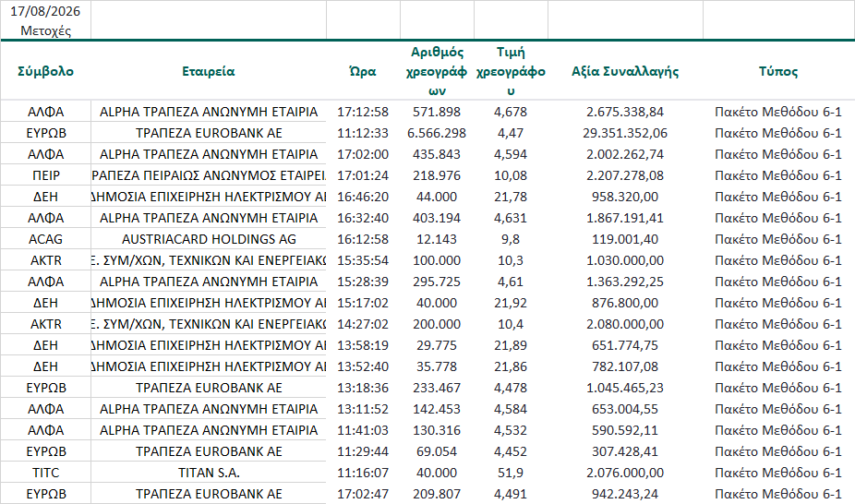Select transaction value 2.076.000,00

625,473
